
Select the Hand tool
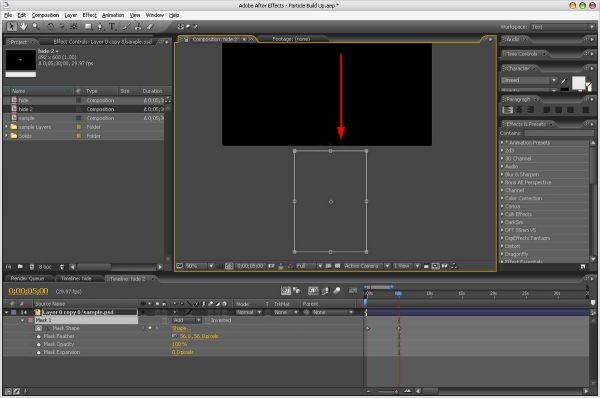23,26
